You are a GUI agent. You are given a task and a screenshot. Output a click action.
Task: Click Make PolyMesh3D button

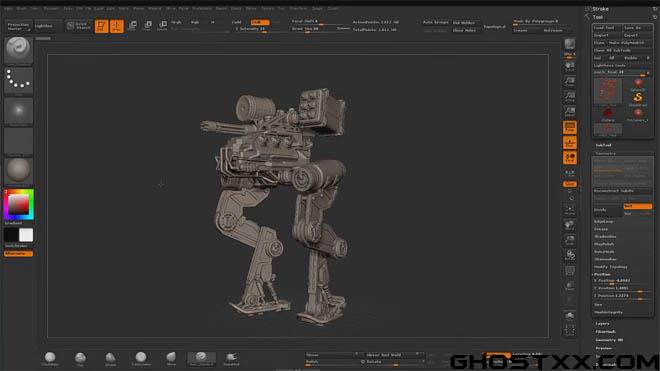click(x=630, y=43)
